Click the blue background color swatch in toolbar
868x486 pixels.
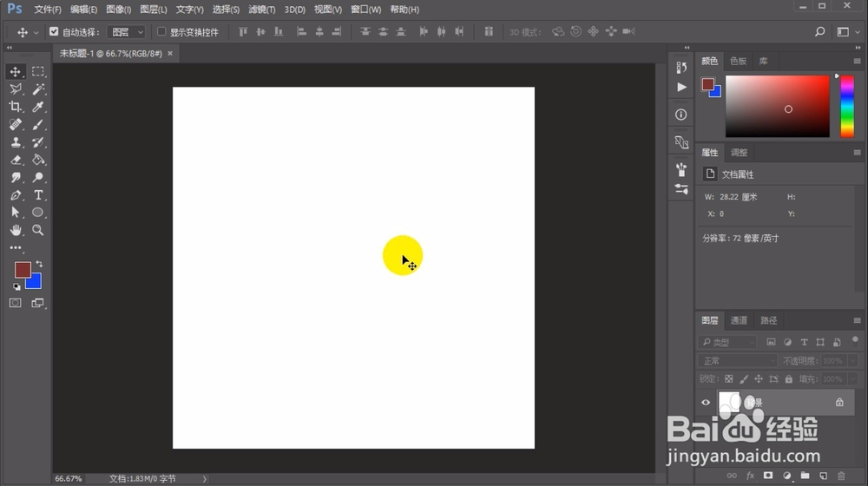point(36,284)
